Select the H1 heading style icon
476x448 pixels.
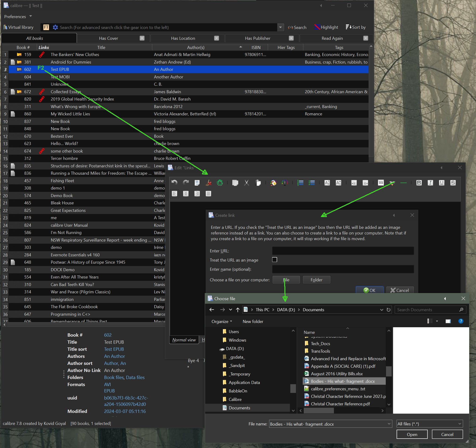381,183
